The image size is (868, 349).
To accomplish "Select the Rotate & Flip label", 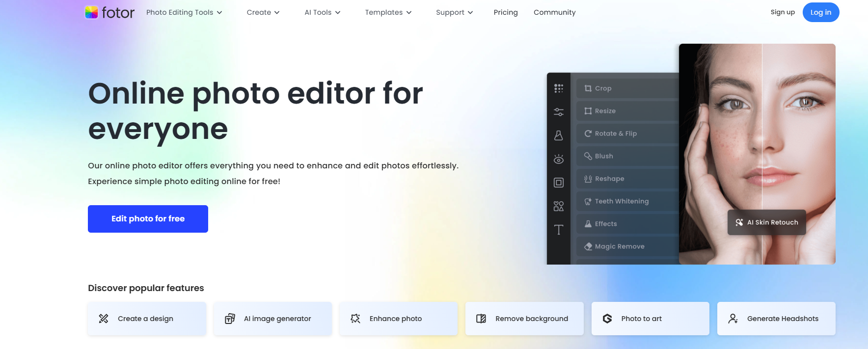I will pyautogui.click(x=616, y=134).
